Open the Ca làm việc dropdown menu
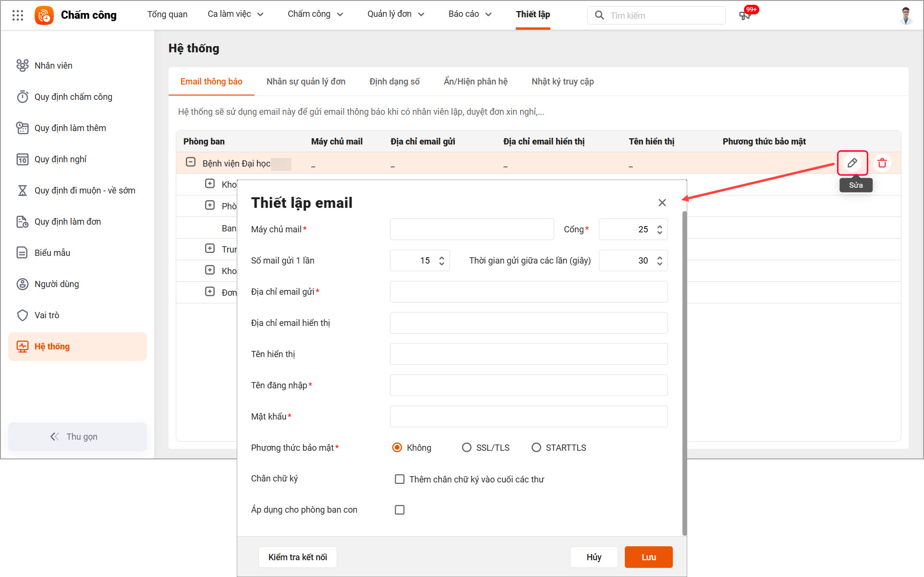This screenshot has width=924, height=577. click(235, 14)
